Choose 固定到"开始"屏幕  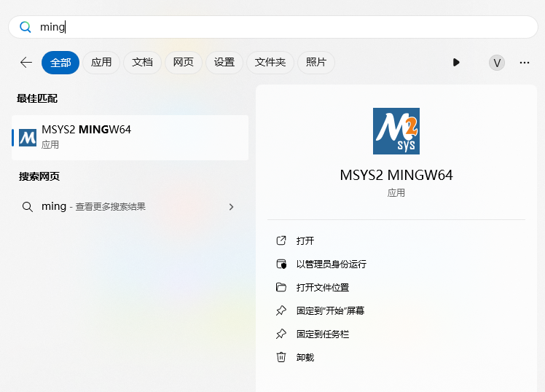[x=330, y=310]
